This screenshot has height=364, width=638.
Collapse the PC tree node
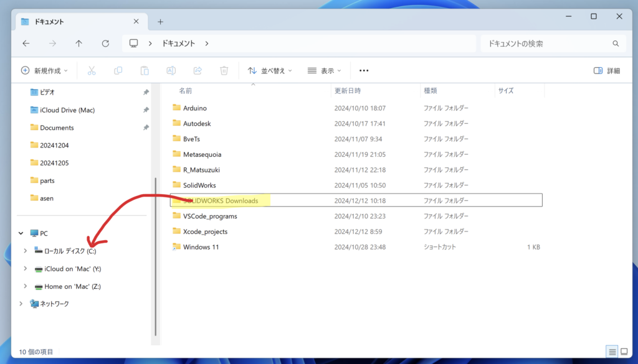coord(21,233)
